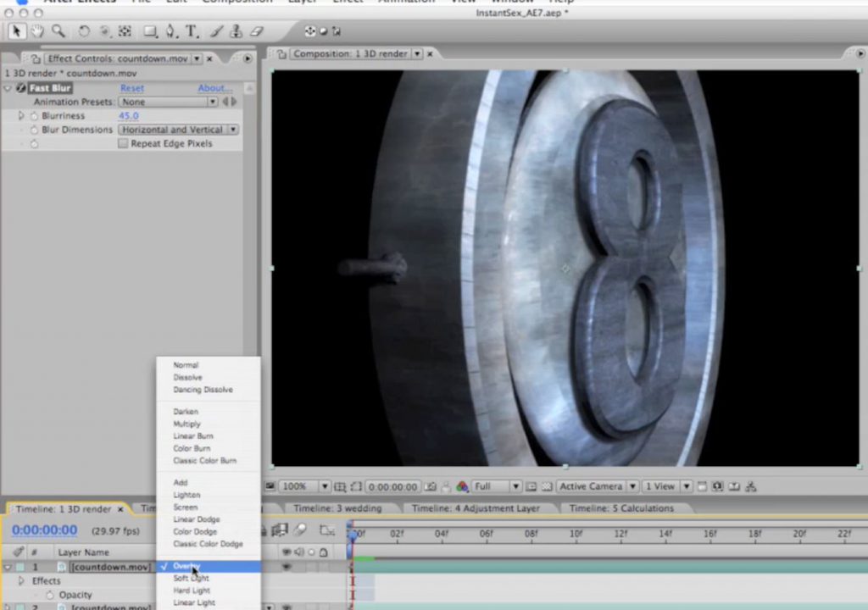Collapse the Fast Blur effect twirl

(x=8, y=88)
